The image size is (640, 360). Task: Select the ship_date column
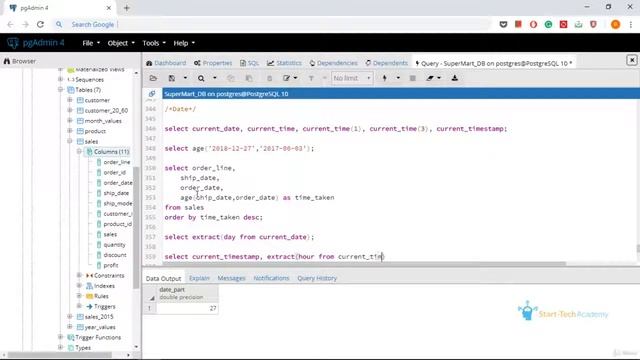116,193
